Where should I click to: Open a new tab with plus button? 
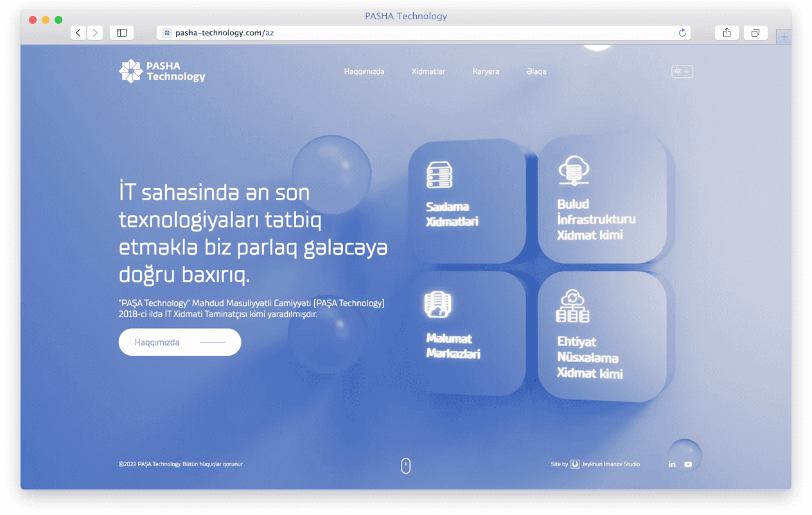pos(784,37)
